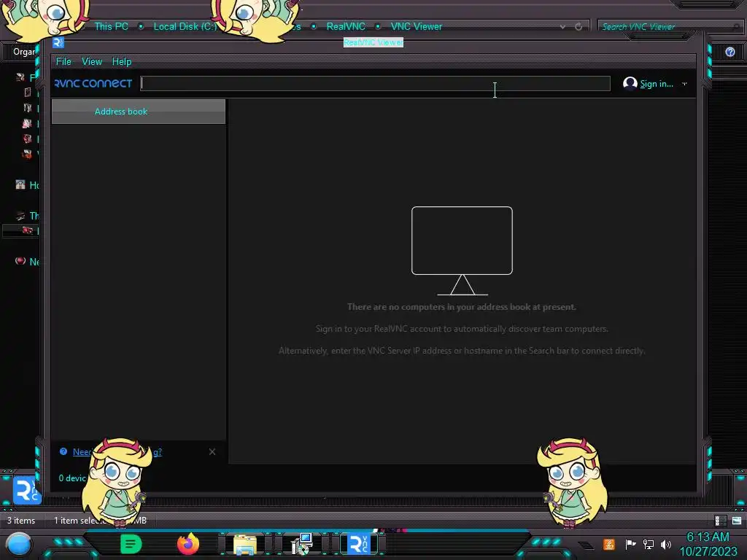Open the Action Center flag tray icon
747x560 pixels.
pyautogui.click(x=630, y=544)
